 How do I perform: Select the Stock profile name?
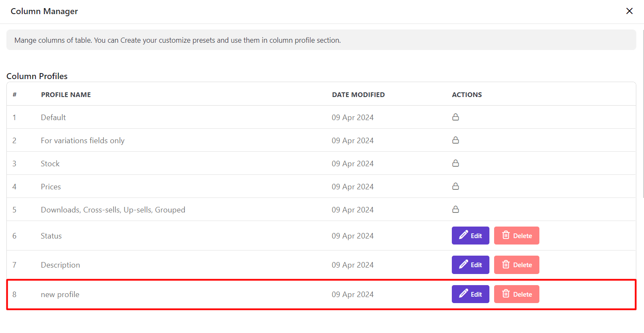[50, 164]
